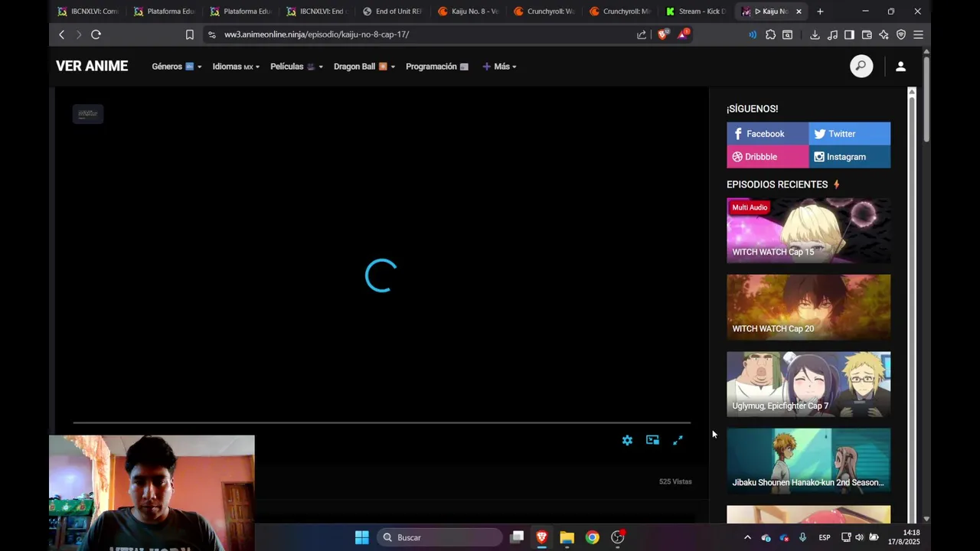The height and width of the screenshot is (551, 980).
Task: Toggle the browser sidebar panel
Action: click(849, 34)
